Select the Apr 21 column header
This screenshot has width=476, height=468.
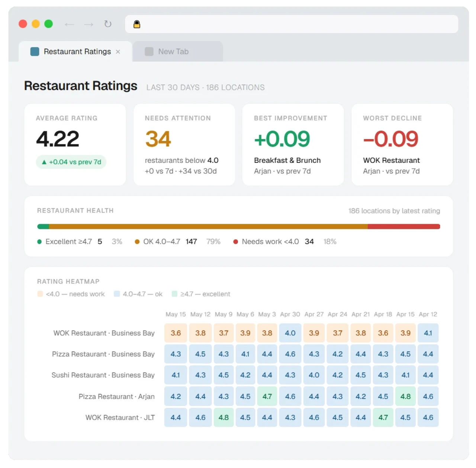pyautogui.click(x=361, y=314)
